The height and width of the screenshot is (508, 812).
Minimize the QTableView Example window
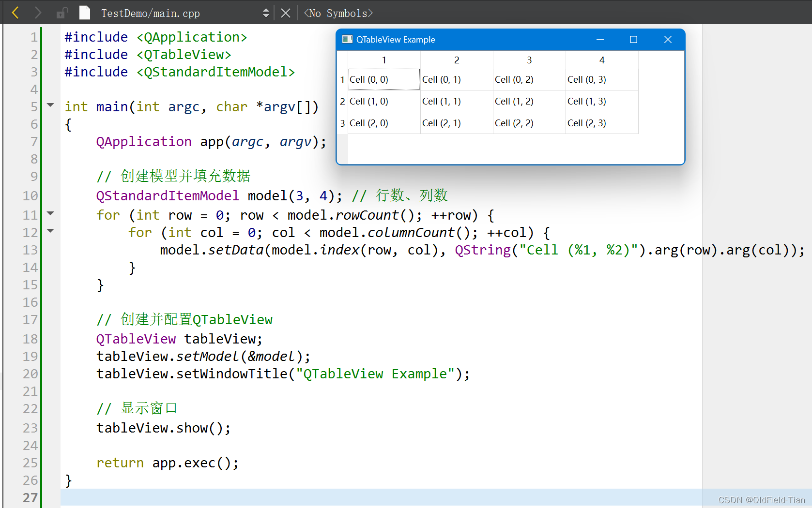(x=600, y=39)
